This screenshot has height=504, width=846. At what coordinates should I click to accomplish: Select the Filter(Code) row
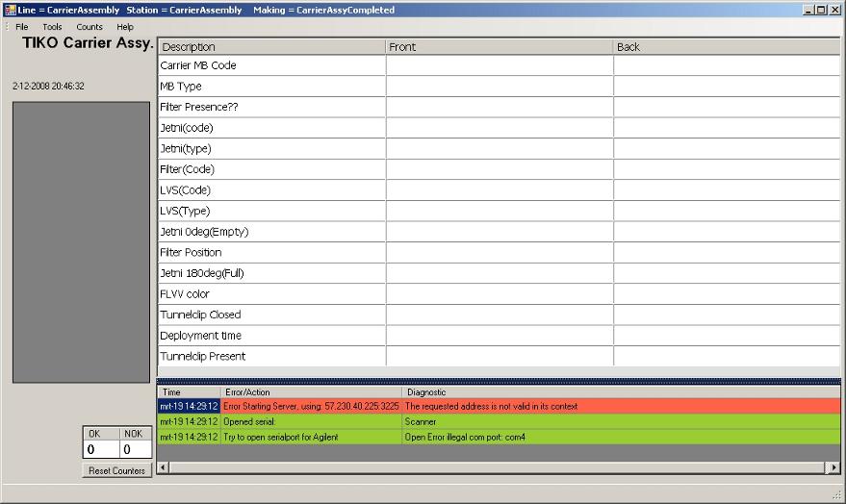(500, 169)
